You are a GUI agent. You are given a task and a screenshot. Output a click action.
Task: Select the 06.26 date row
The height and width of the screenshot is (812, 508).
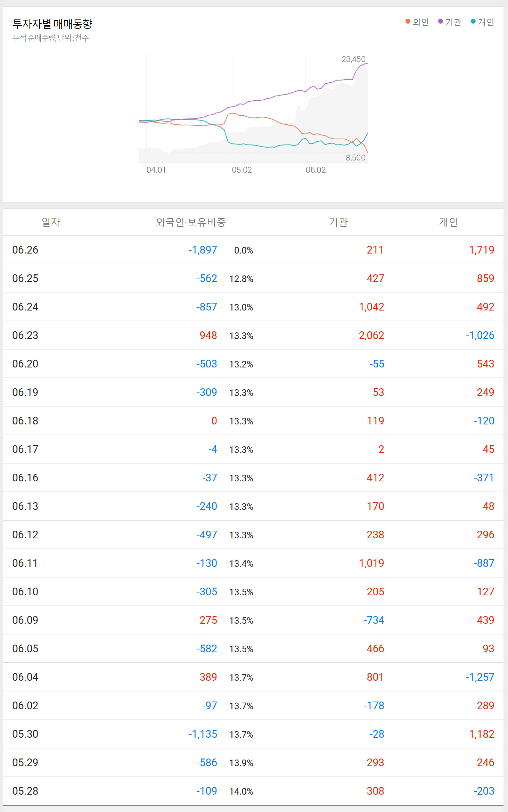coord(25,250)
